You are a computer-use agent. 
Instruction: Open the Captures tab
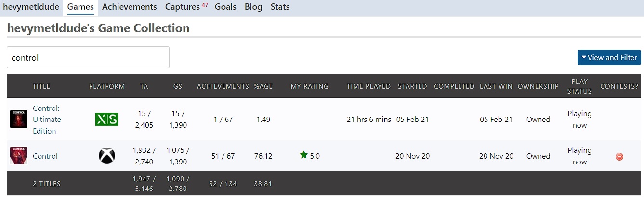tap(186, 7)
